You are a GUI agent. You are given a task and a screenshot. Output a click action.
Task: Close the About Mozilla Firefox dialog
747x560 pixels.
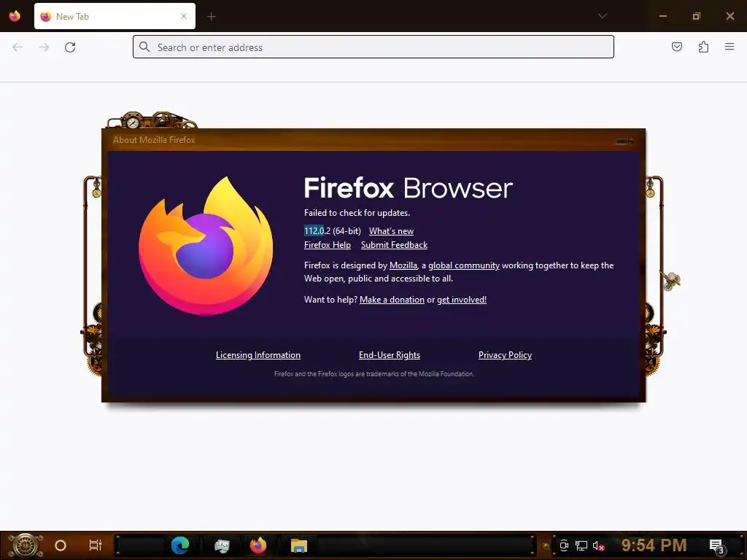tap(624, 141)
